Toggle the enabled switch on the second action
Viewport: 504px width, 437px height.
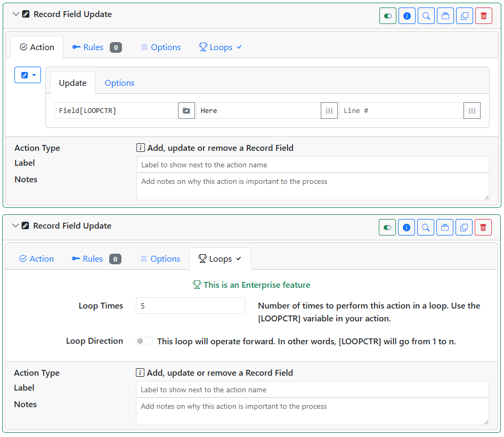[x=387, y=228]
